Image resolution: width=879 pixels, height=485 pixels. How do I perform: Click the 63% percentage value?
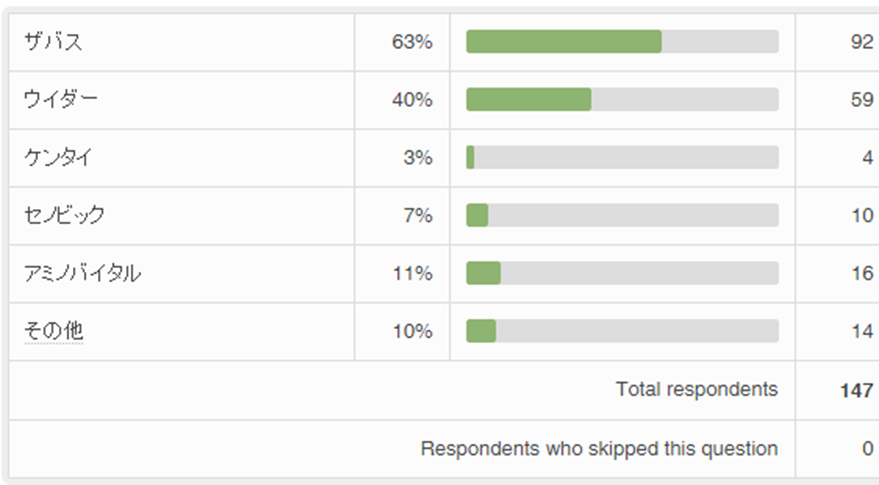point(412,42)
